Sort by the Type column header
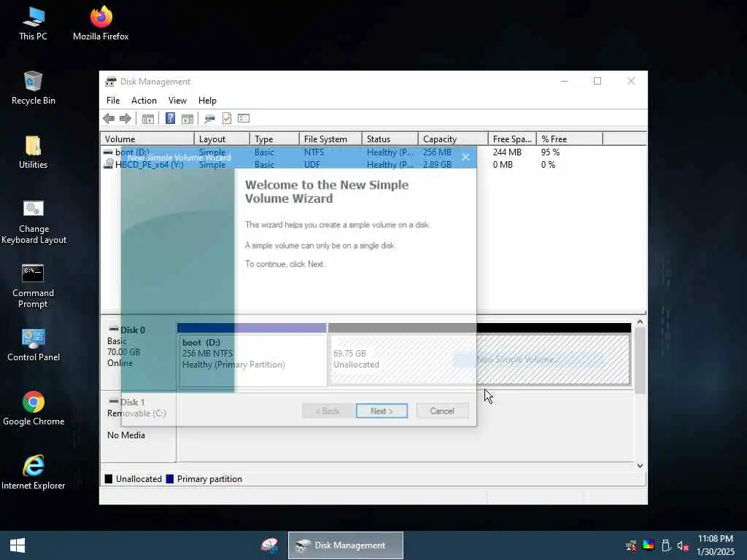 click(x=274, y=139)
